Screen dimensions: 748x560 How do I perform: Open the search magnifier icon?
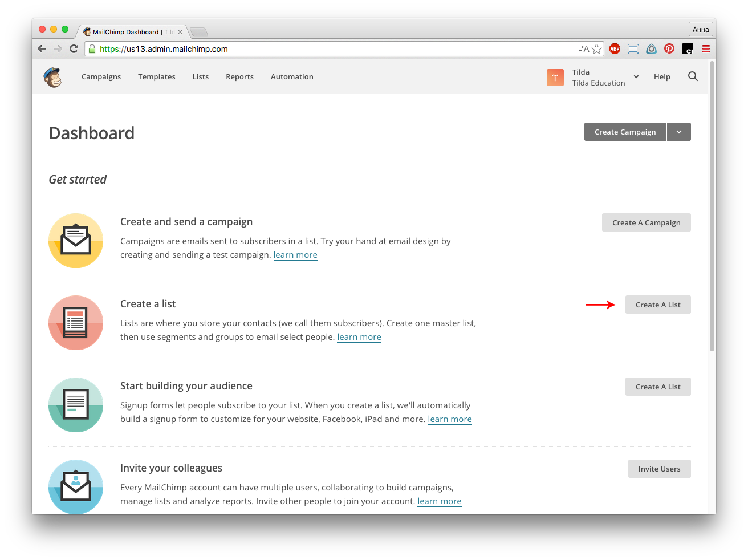coord(693,76)
